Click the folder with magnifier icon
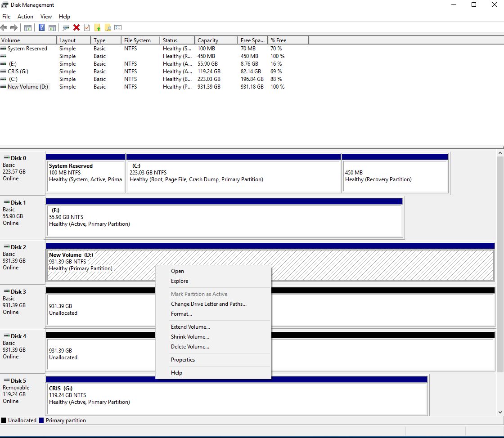Screen dimensions: 504x438 108,27
